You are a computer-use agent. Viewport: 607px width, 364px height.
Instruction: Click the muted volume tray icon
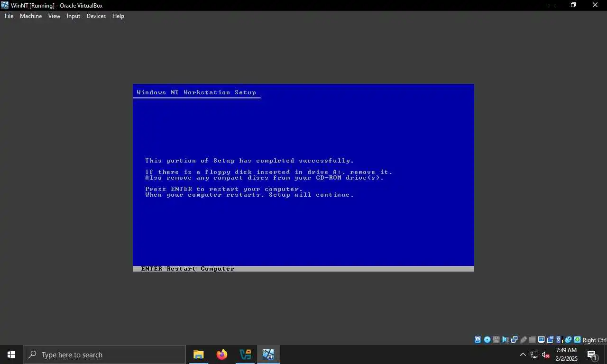pyautogui.click(x=546, y=355)
